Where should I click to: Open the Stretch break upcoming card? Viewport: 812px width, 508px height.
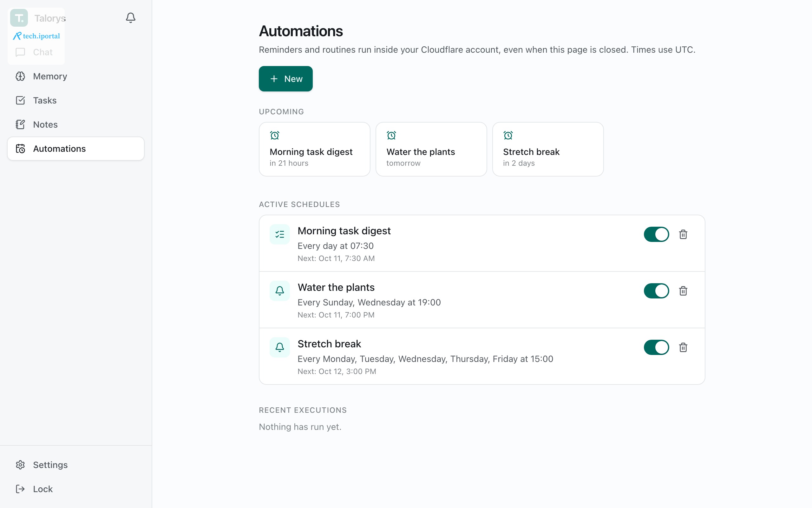pyautogui.click(x=548, y=149)
